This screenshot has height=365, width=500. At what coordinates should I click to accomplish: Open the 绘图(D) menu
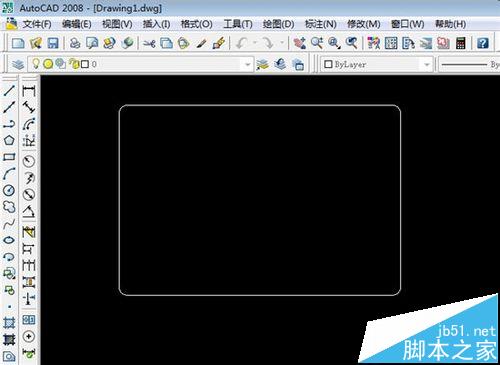click(x=279, y=24)
